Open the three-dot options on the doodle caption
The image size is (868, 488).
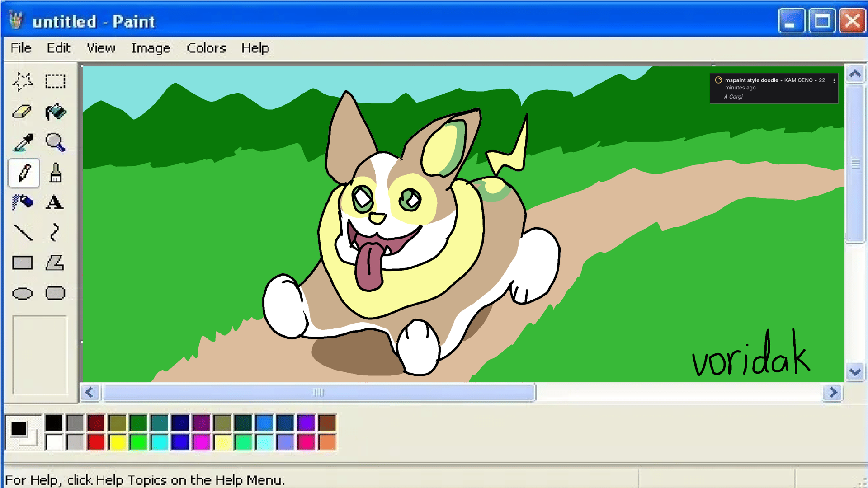coord(834,80)
